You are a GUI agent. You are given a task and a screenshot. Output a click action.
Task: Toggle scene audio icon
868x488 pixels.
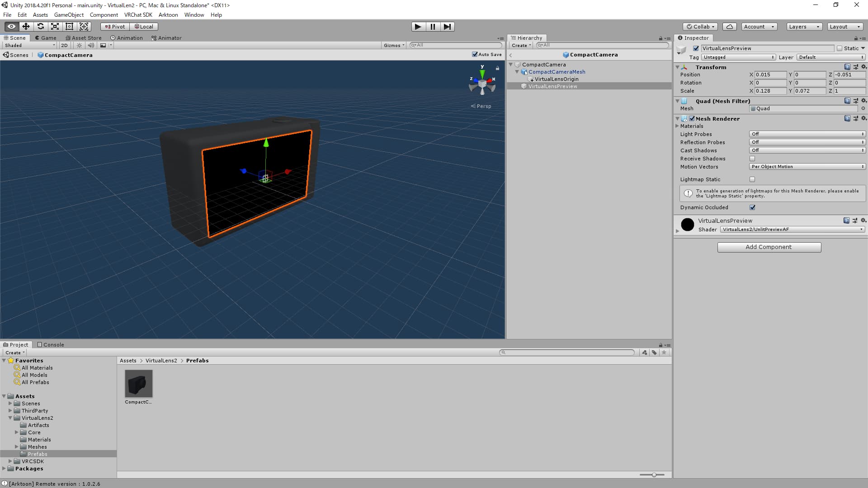[x=91, y=45]
